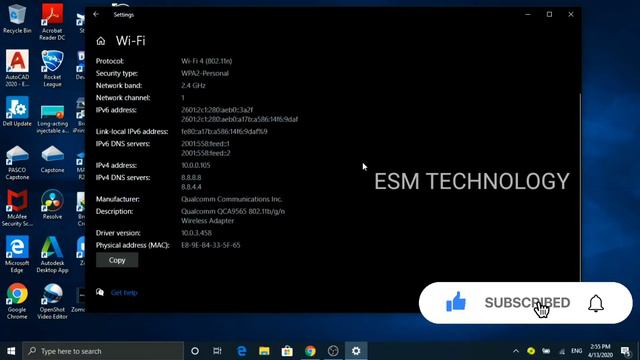Screen dimensions: 640x360
Task: Click the DNS server 8.8.8.8 value
Action: [191, 178]
